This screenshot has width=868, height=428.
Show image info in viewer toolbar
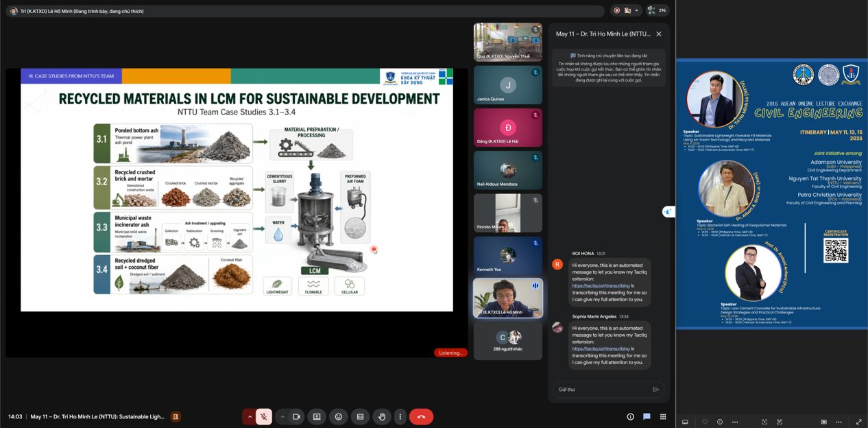[720, 422]
